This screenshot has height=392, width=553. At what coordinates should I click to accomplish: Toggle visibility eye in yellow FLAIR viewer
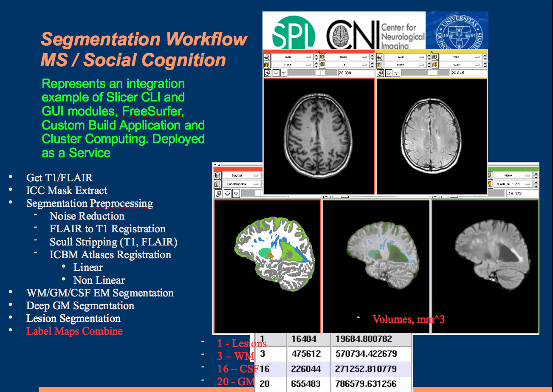pos(389,73)
